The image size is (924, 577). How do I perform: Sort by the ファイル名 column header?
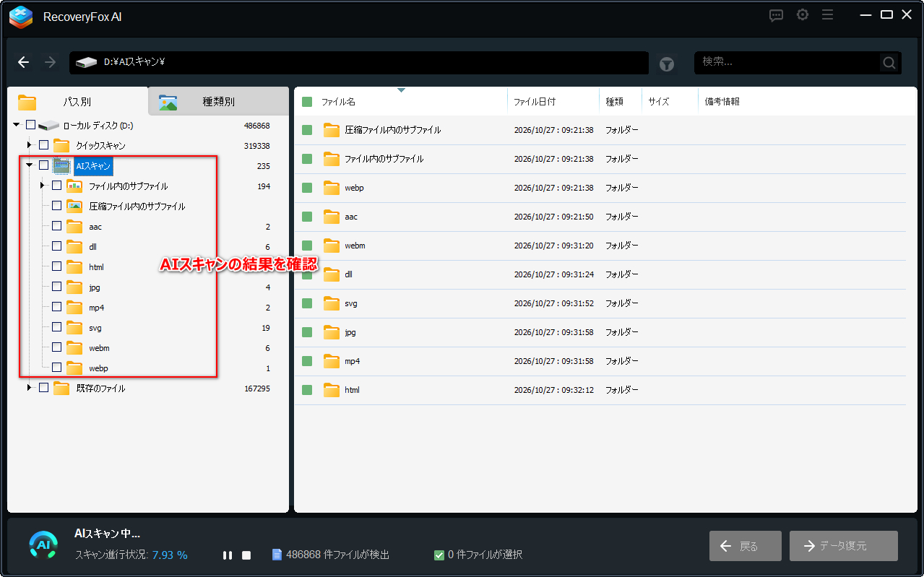[338, 102]
